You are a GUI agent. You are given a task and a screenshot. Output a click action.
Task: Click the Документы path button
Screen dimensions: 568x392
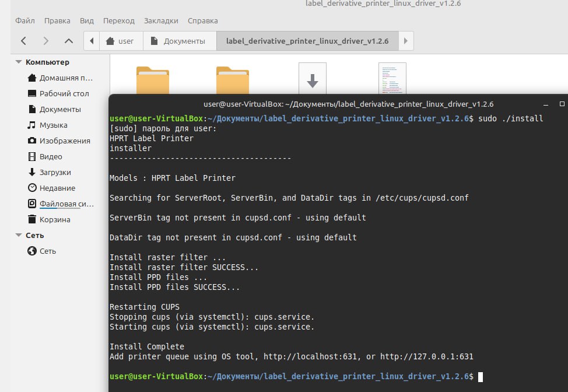pyautogui.click(x=178, y=41)
